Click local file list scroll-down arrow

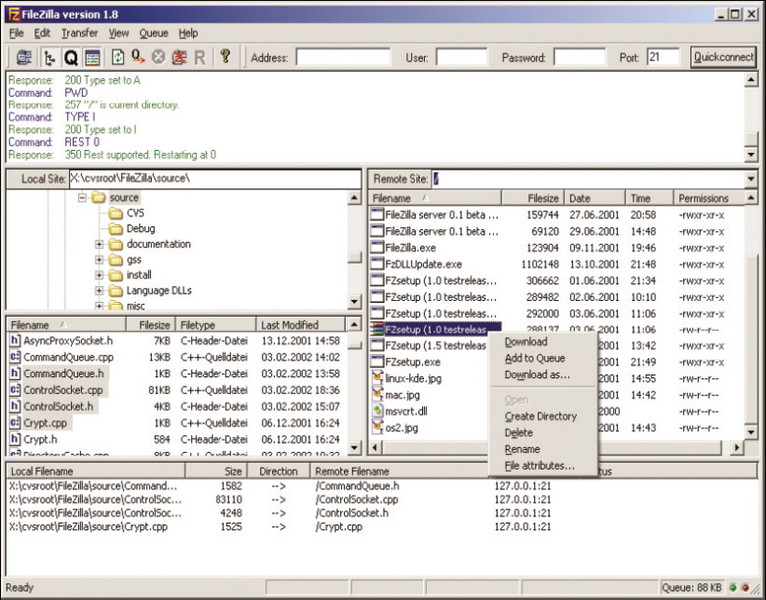(355, 447)
